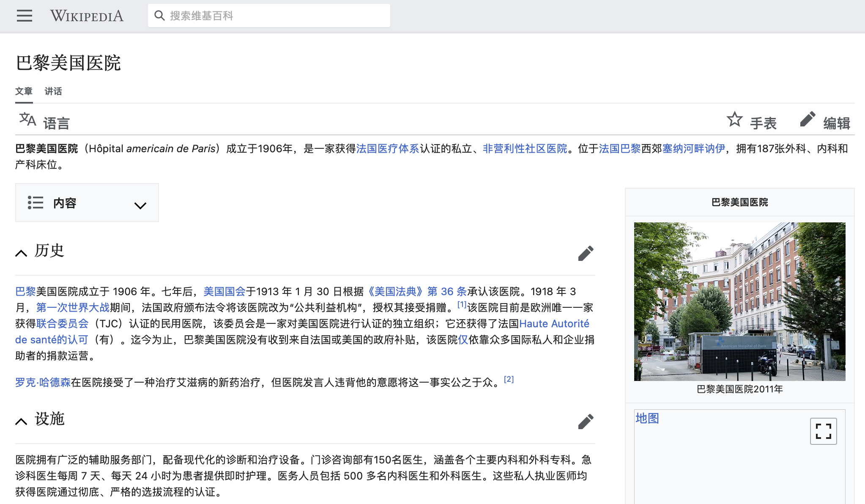Click the 内容 list icon

(x=36, y=203)
